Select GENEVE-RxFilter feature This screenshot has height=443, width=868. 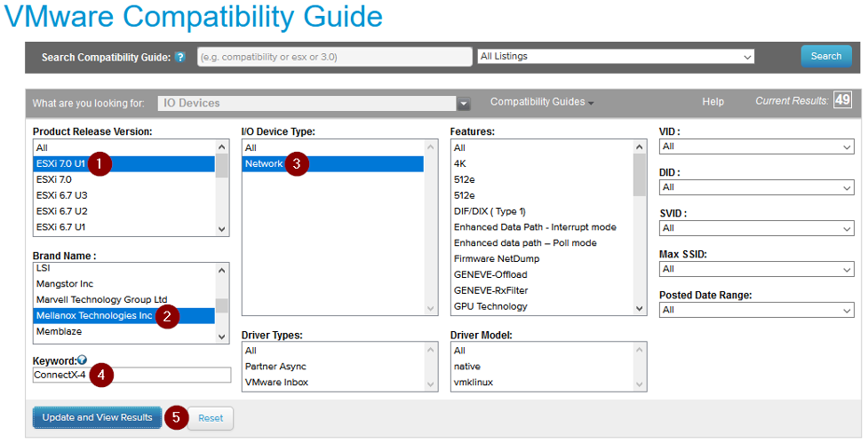[541, 290]
